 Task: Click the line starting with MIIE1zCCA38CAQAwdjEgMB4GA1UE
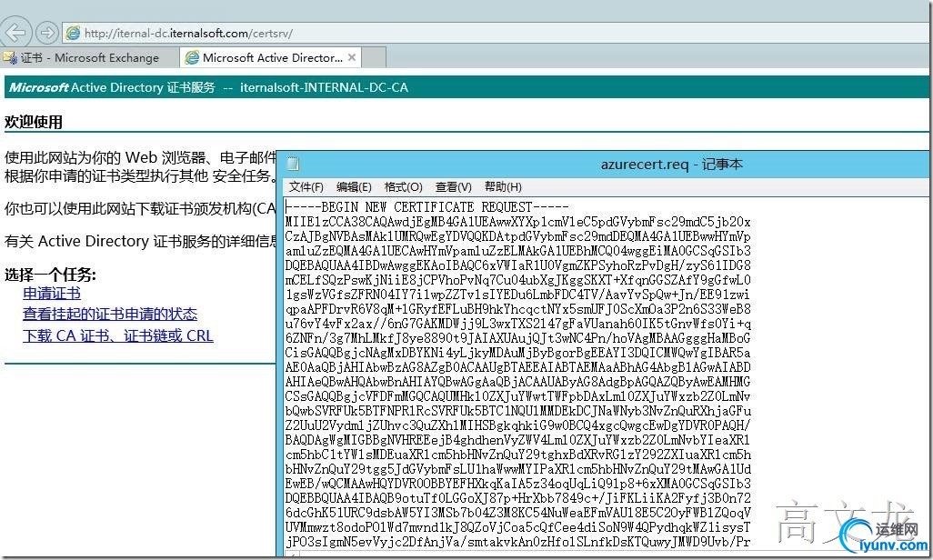tap(517, 222)
